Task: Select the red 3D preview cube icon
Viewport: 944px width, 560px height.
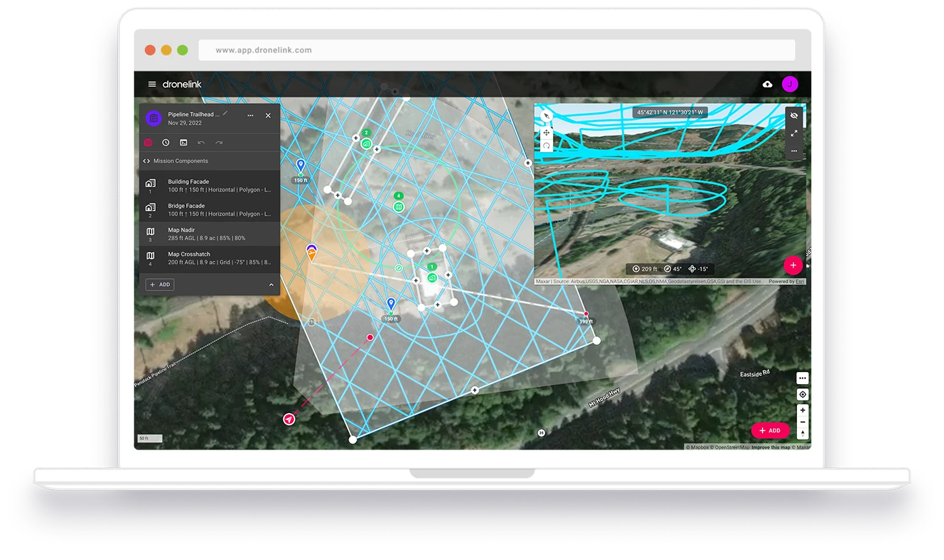Action: 148,143
